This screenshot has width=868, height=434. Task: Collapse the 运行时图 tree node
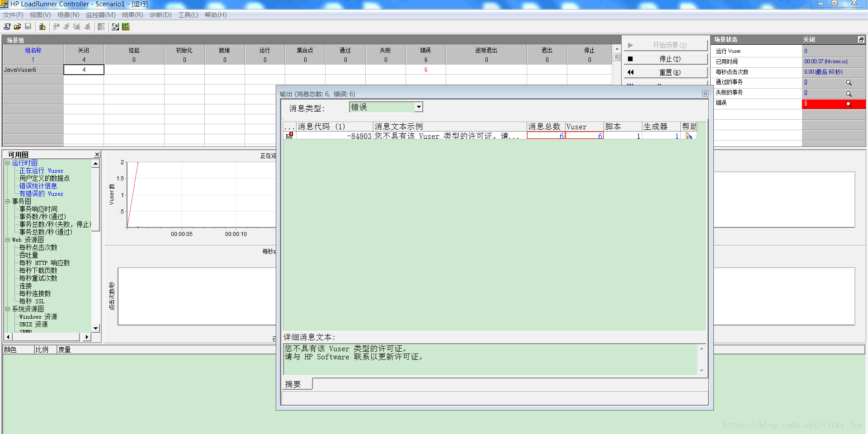tap(8, 163)
